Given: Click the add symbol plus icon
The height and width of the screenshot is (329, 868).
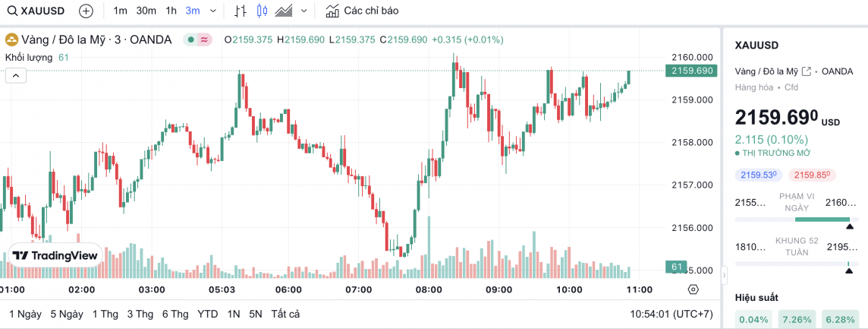Looking at the screenshot, I should point(86,11).
